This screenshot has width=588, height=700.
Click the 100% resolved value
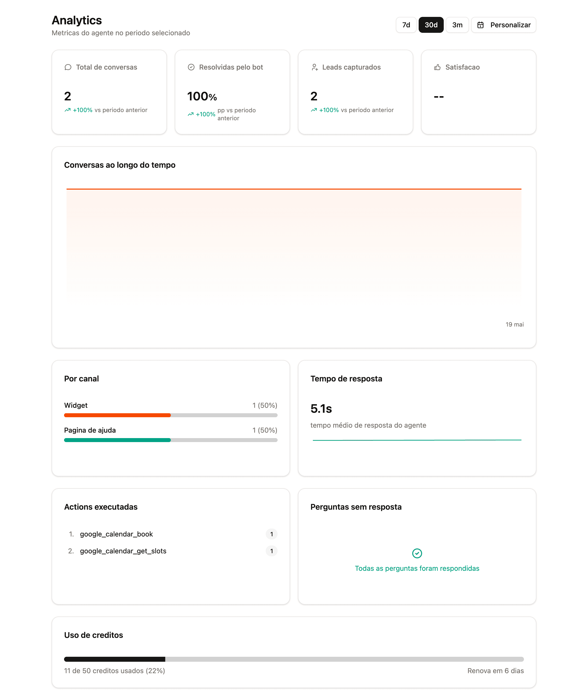pos(202,97)
